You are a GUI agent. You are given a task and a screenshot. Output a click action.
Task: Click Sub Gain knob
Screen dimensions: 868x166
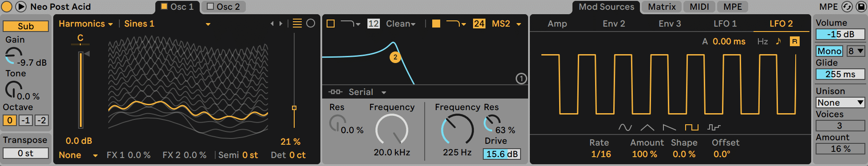13,56
